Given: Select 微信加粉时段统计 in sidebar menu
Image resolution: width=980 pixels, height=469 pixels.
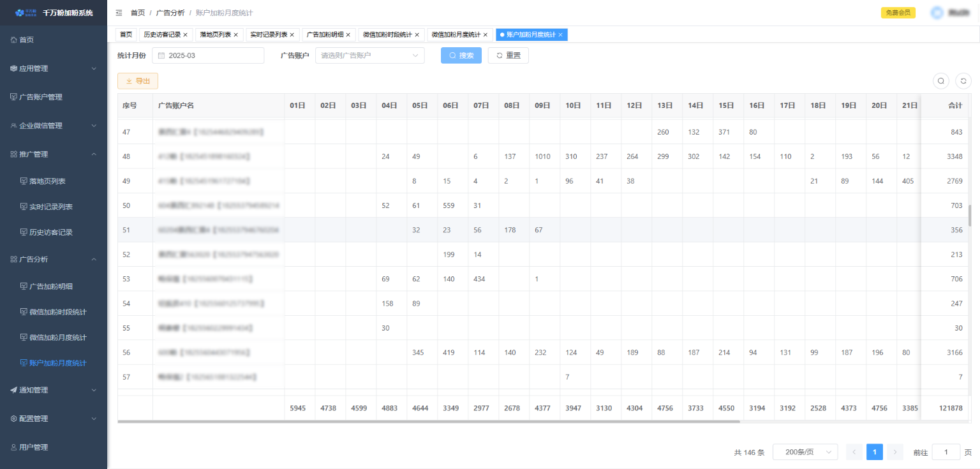Looking at the screenshot, I should [x=57, y=312].
